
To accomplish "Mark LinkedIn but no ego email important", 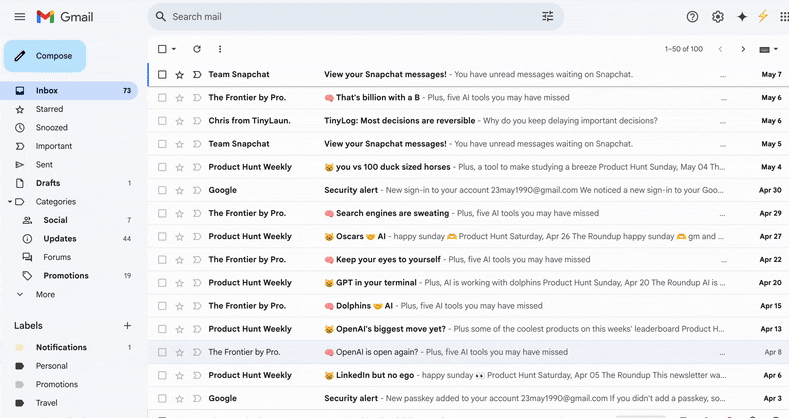I will (x=197, y=375).
